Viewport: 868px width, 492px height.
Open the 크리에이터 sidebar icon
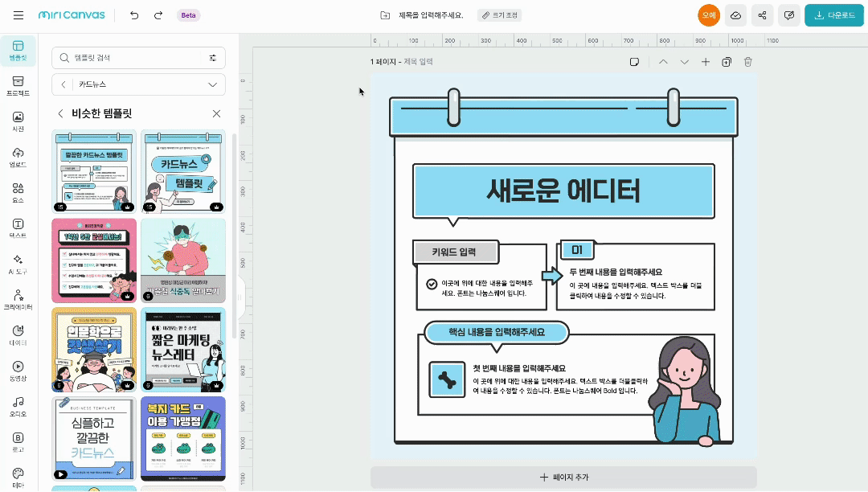(18, 300)
